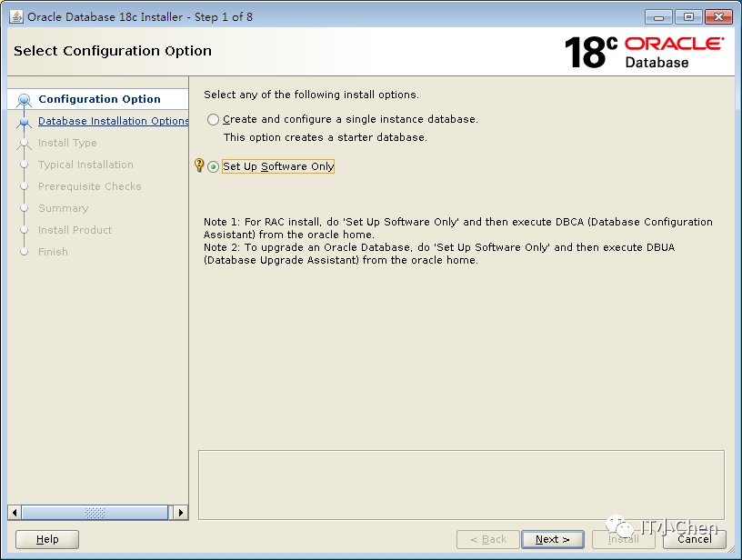The image size is (742, 560).
Task: Close the installer window
Action: pyautogui.click(x=718, y=17)
